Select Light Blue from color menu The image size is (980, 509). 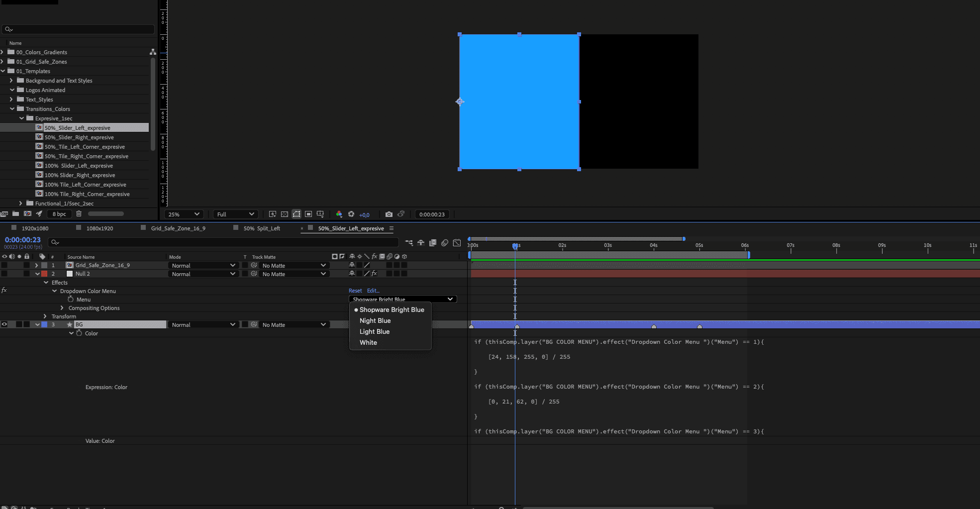(x=375, y=332)
